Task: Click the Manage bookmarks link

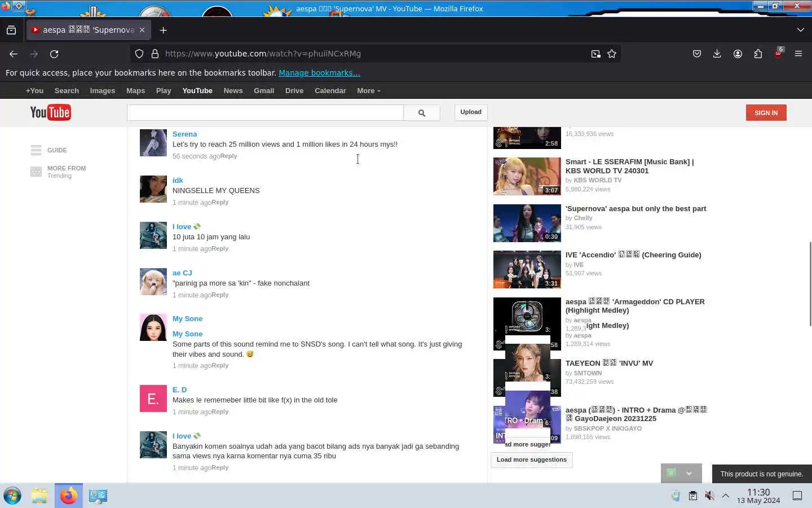Action: click(319, 73)
